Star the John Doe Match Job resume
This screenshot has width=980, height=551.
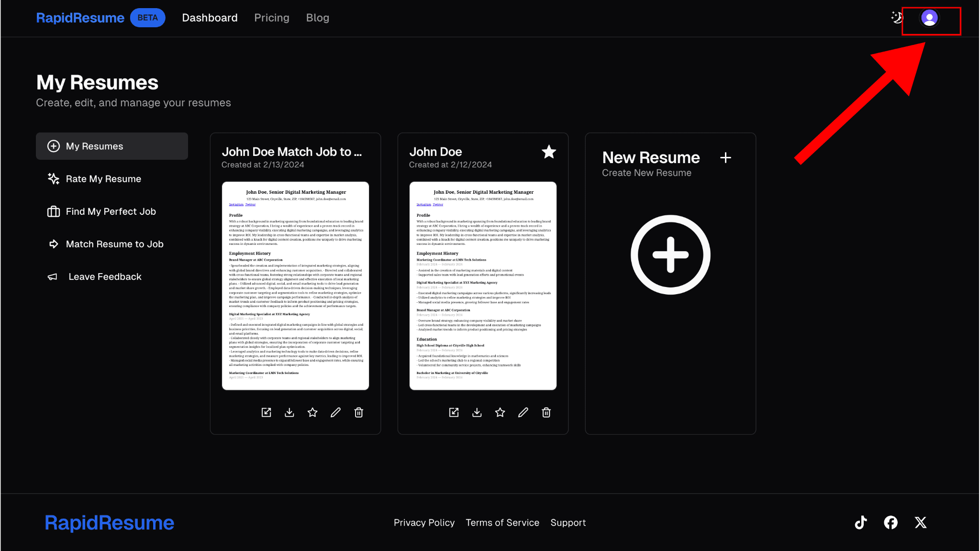[x=312, y=412]
